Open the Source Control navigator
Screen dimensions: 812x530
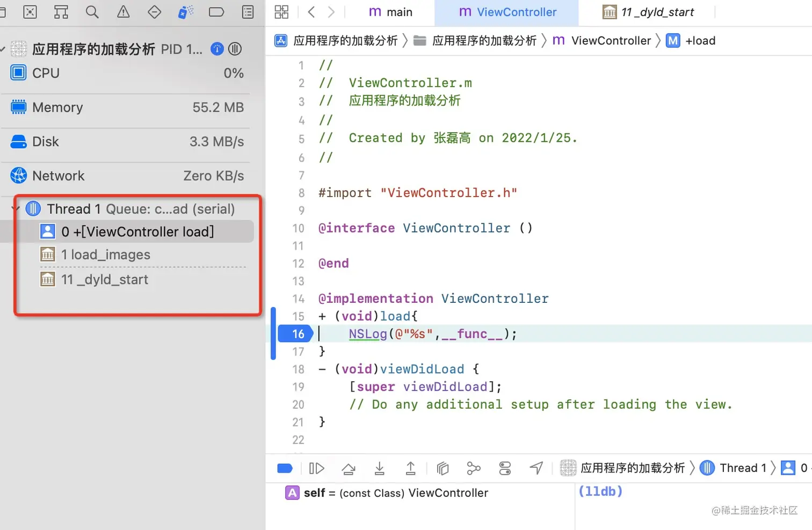(x=30, y=12)
